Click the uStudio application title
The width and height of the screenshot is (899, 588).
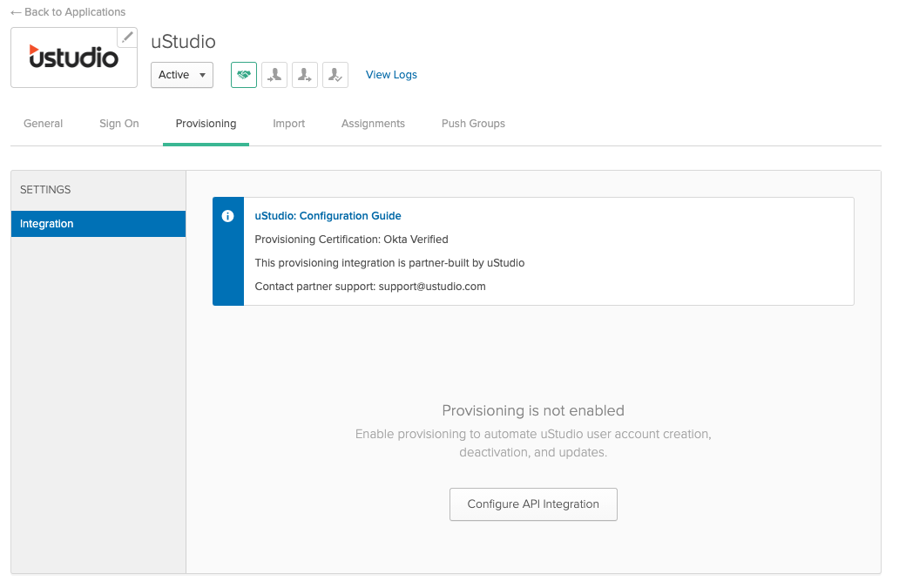[x=184, y=42]
